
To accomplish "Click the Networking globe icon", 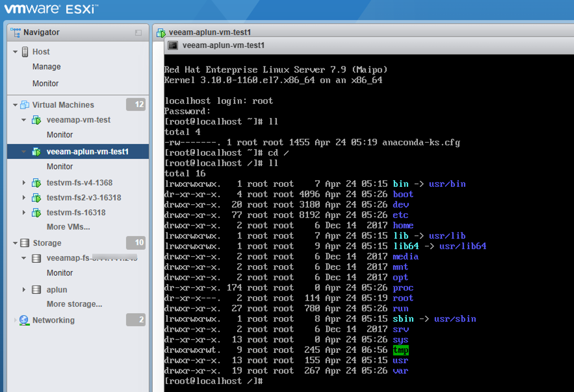I will click(x=24, y=320).
